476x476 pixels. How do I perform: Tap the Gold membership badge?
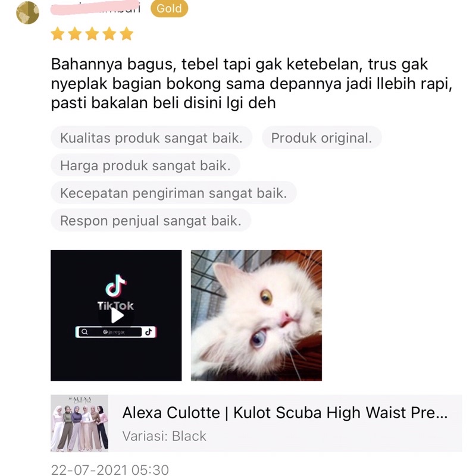[x=169, y=8]
